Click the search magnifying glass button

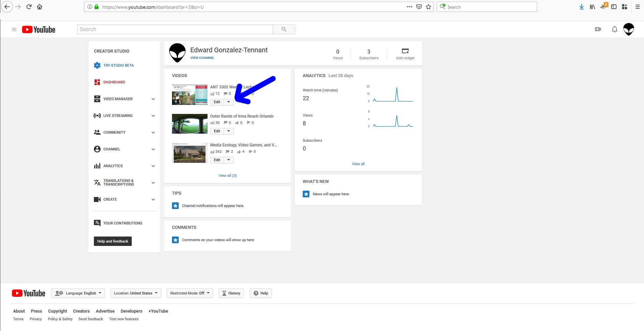point(284,29)
